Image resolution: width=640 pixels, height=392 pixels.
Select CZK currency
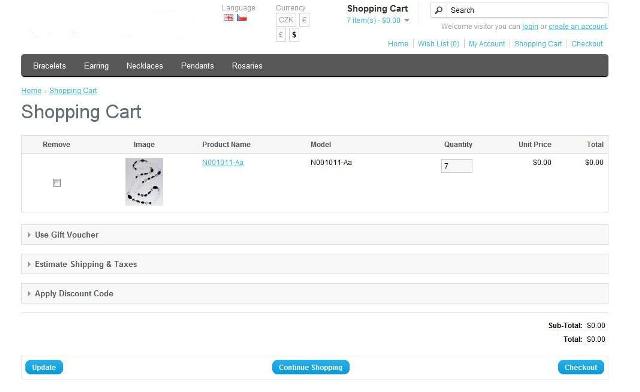pos(286,20)
